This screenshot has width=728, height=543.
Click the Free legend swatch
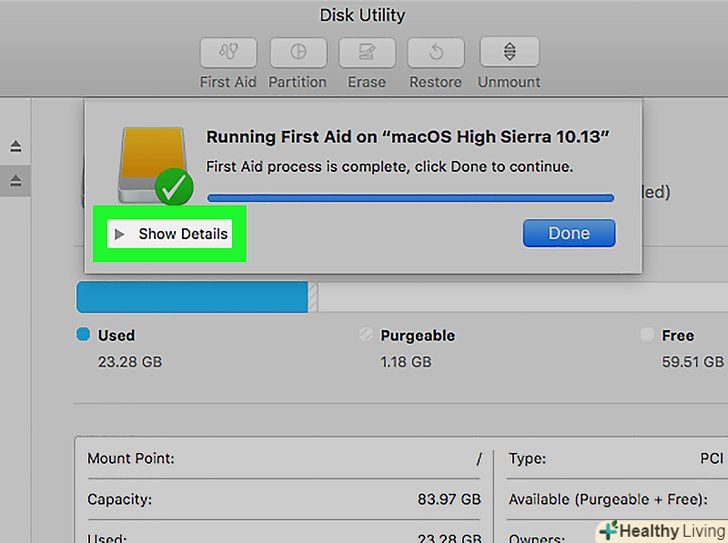coord(647,336)
